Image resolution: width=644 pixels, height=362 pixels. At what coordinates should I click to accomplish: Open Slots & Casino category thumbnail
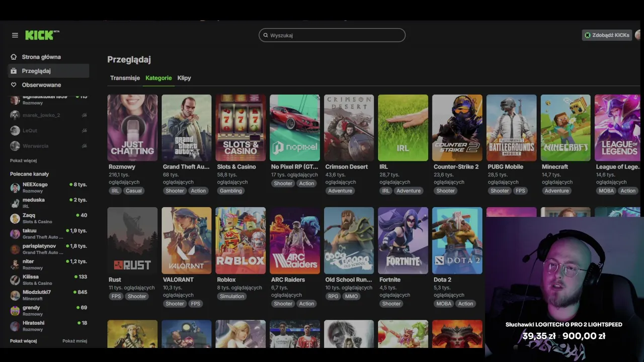click(240, 128)
